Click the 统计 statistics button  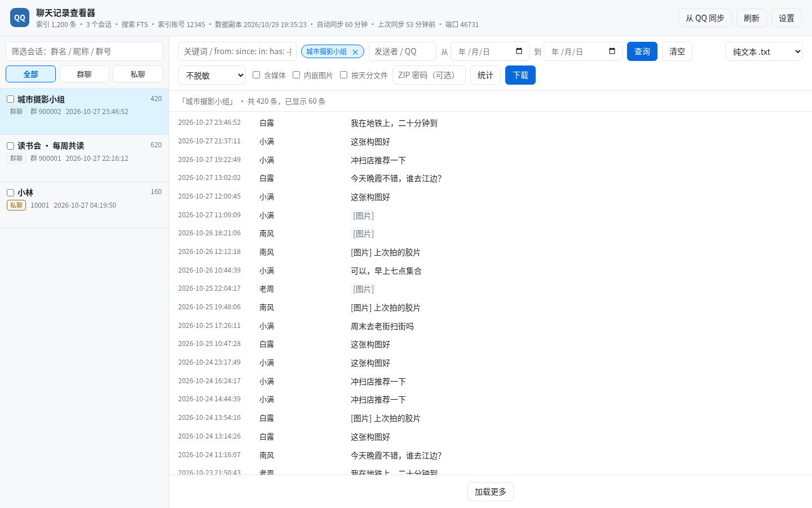pyautogui.click(x=486, y=75)
